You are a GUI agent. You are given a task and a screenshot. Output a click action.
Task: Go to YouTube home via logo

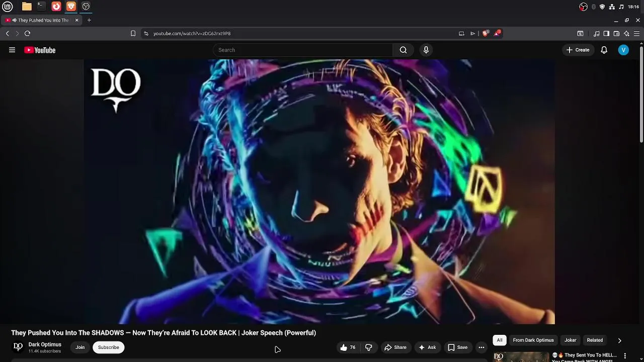point(40,50)
